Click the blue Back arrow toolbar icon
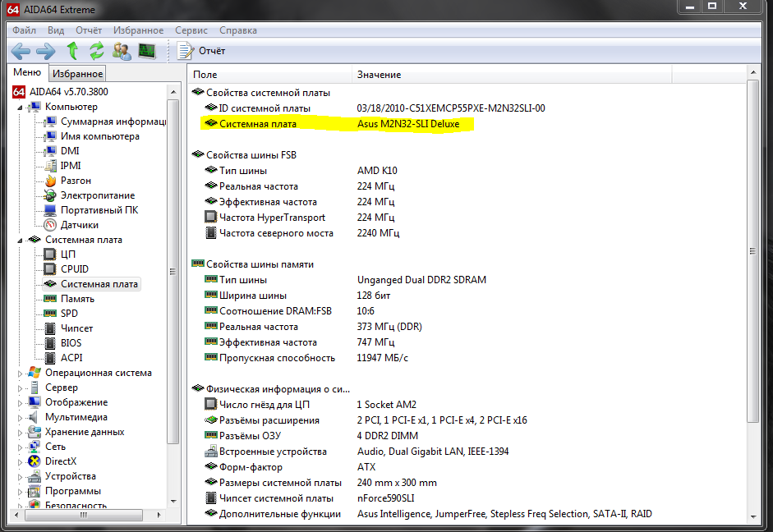The height and width of the screenshot is (532, 773). 21,51
